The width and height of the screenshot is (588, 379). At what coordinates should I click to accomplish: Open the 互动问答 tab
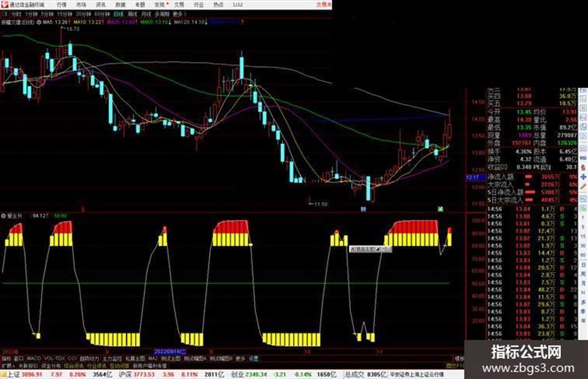(119, 365)
